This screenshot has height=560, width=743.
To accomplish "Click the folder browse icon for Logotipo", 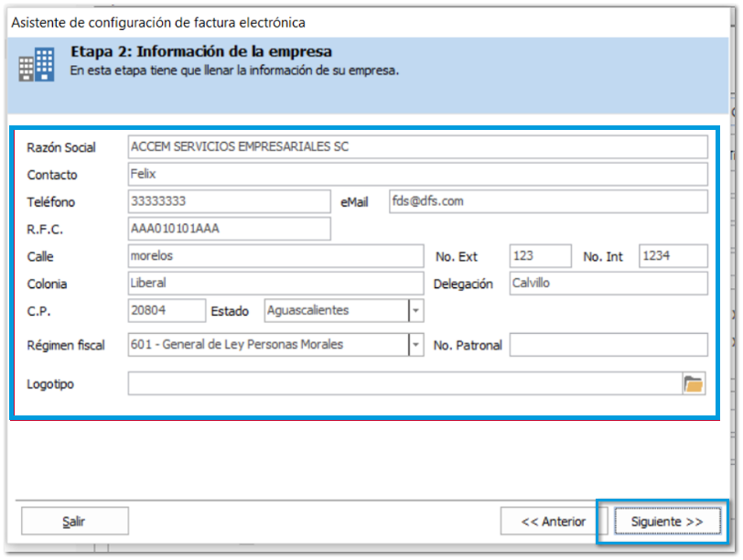I will pyautogui.click(x=695, y=384).
